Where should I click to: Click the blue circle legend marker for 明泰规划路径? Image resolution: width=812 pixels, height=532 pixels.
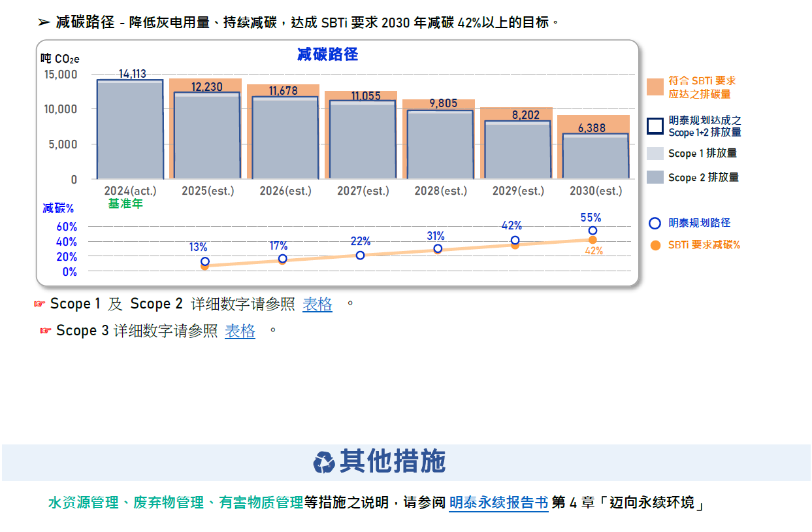655,224
